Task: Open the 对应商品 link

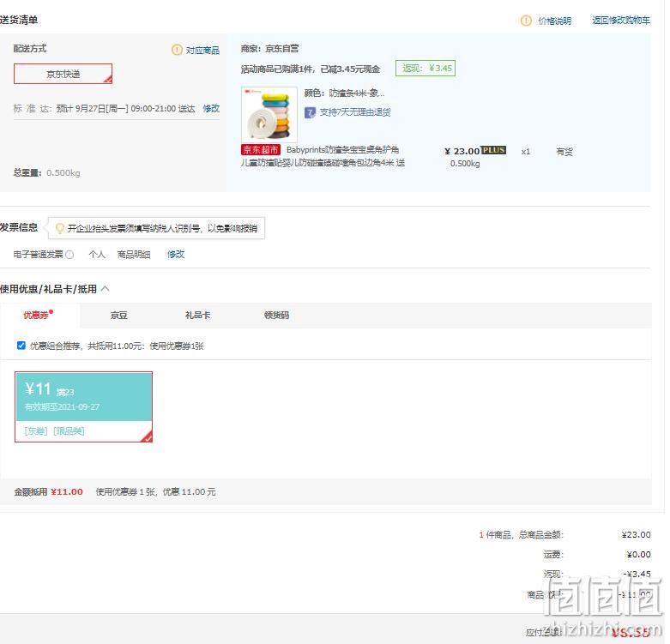Action: tap(202, 51)
